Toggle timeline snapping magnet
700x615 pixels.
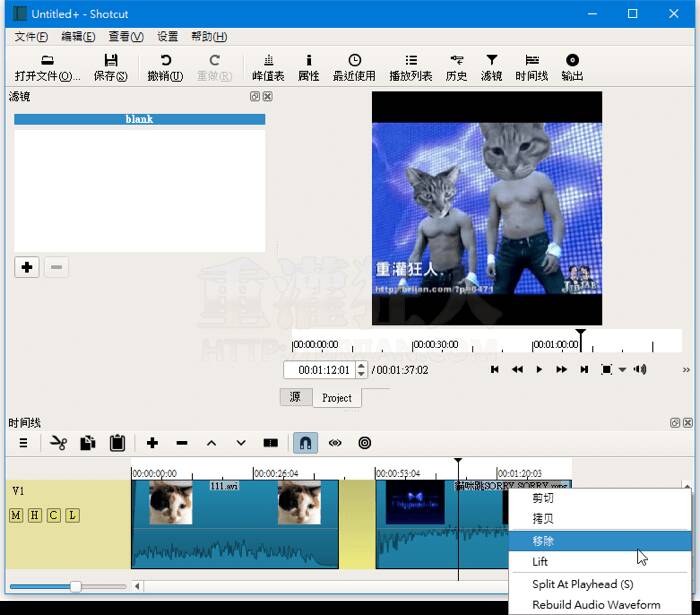click(x=305, y=443)
